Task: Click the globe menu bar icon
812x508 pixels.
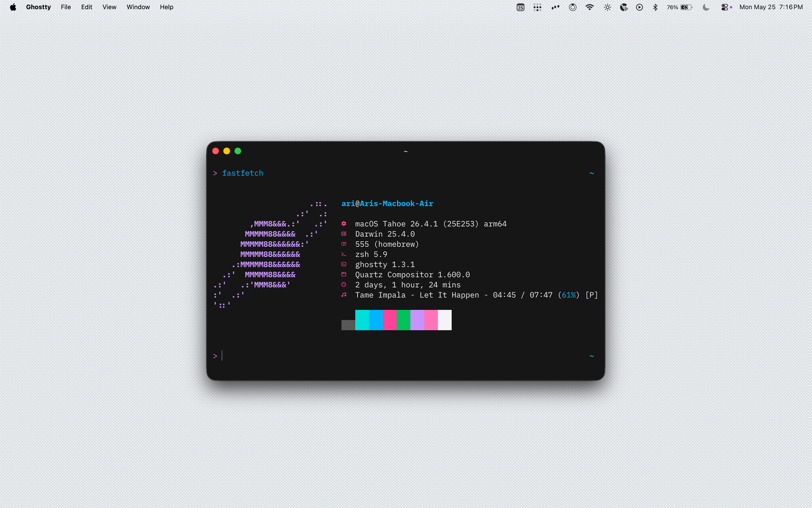Action: point(624,7)
